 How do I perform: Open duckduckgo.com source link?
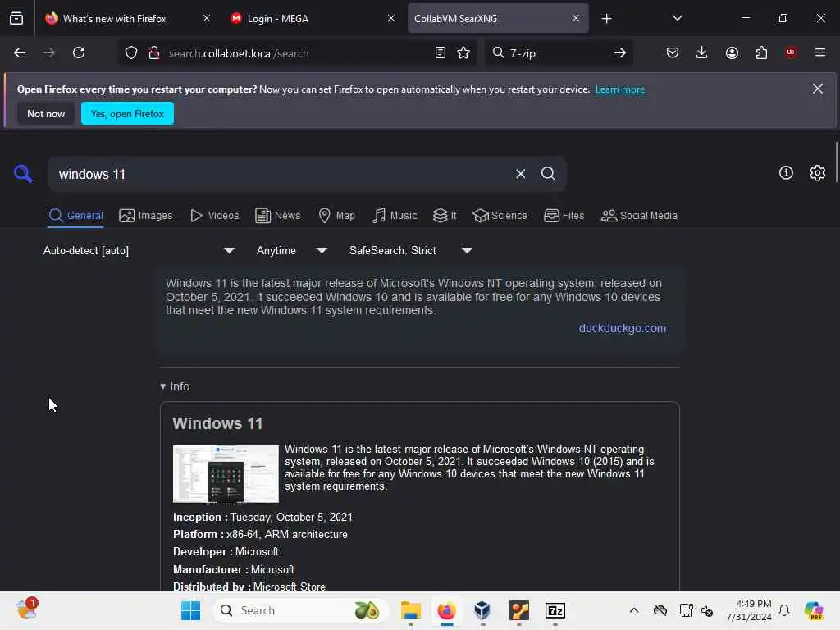click(622, 328)
